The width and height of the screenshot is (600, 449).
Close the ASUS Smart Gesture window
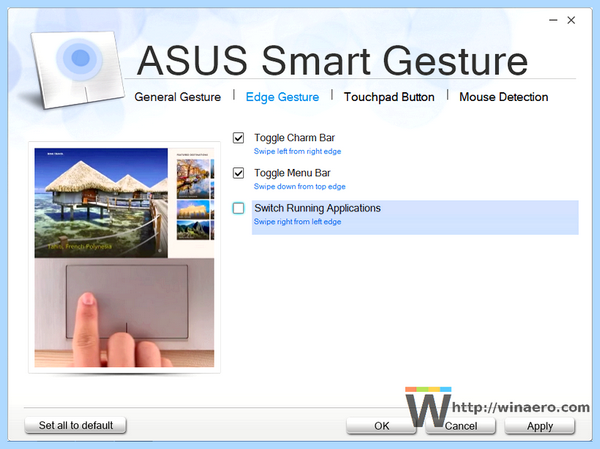pyautogui.click(x=571, y=20)
